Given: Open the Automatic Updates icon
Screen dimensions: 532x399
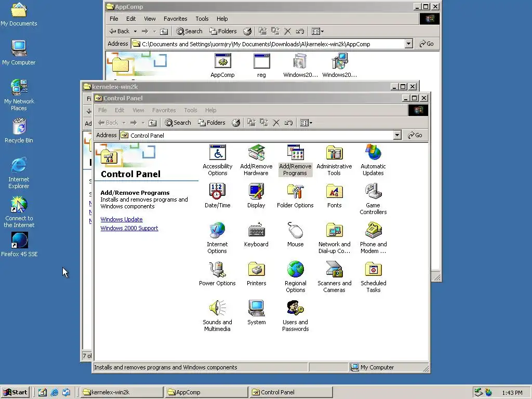Looking at the screenshot, I should tap(373, 159).
